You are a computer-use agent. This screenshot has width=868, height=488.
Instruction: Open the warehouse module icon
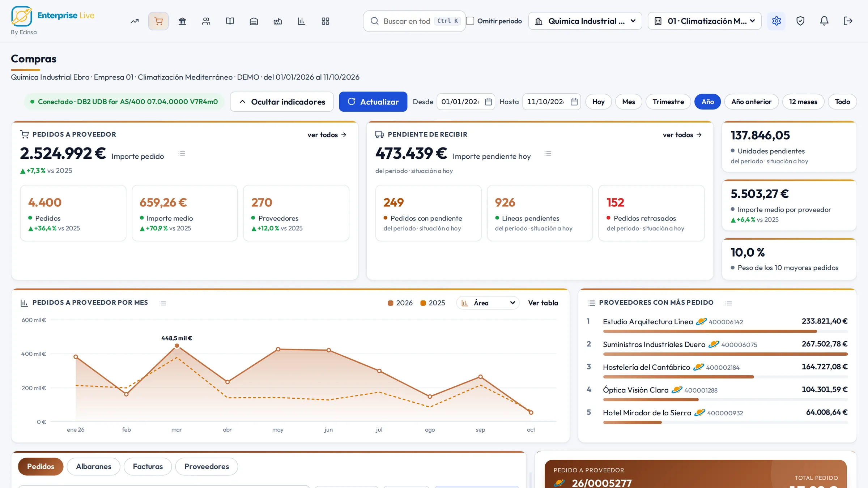(254, 21)
